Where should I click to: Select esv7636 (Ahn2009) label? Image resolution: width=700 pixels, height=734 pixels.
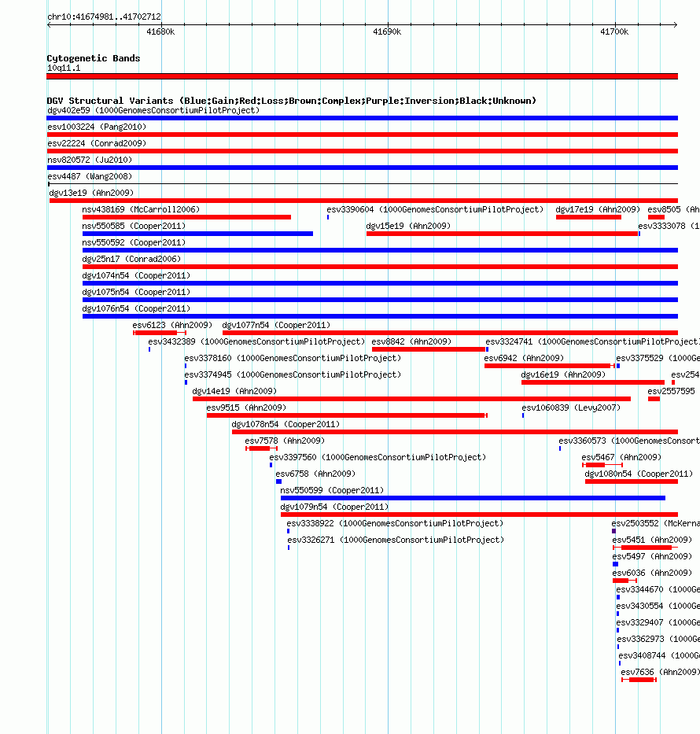point(660,672)
